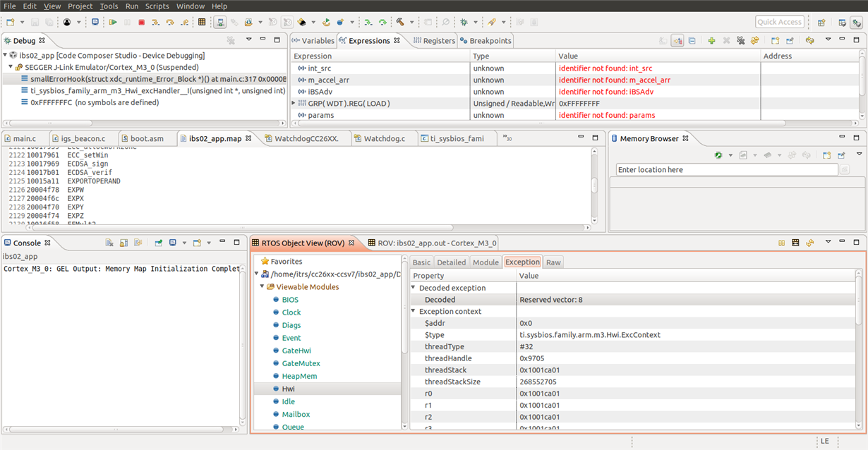
Task: Open the Scripts menu
Action: click(x=157, y=6)
